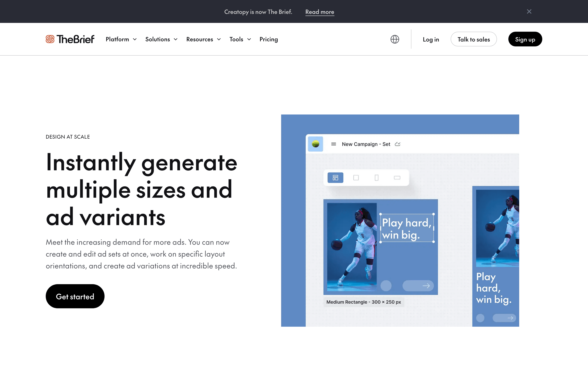The image size is (588, 368).
Task: Dismiss the announcement banner X icon
Action: pyautogui.click(x=529, y=11)
